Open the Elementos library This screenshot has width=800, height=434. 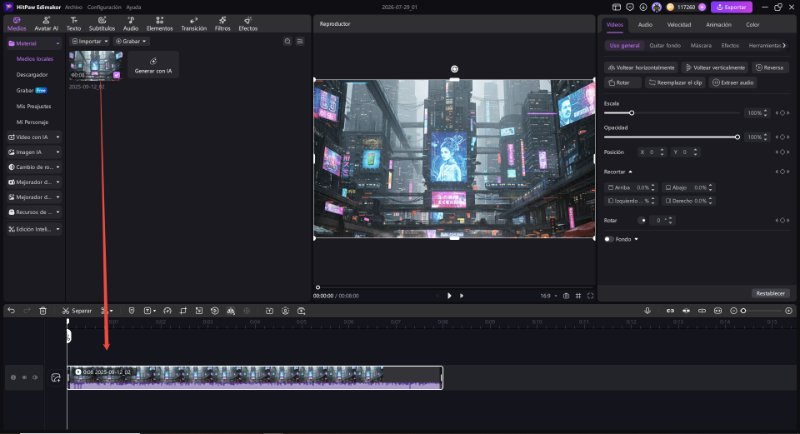159,24
